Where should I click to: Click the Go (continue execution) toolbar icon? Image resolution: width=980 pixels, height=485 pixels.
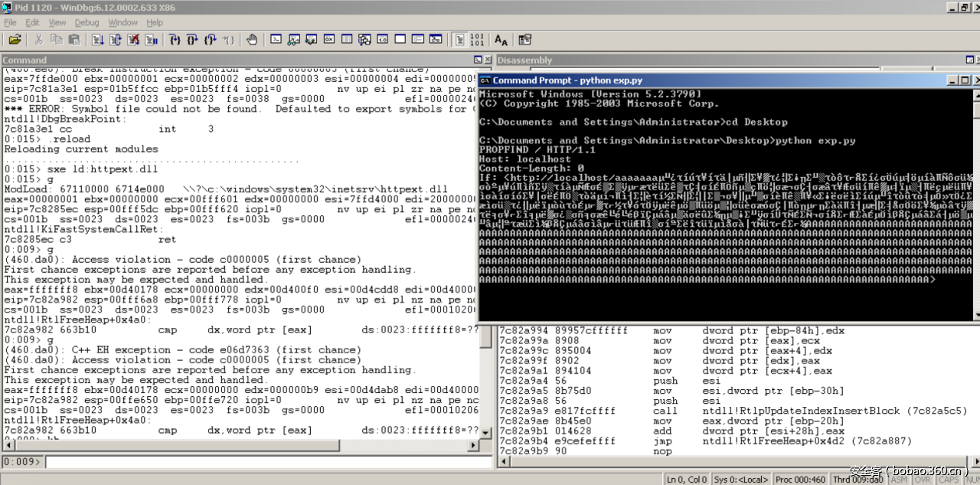pyautogui.click(x=100, y=39)
